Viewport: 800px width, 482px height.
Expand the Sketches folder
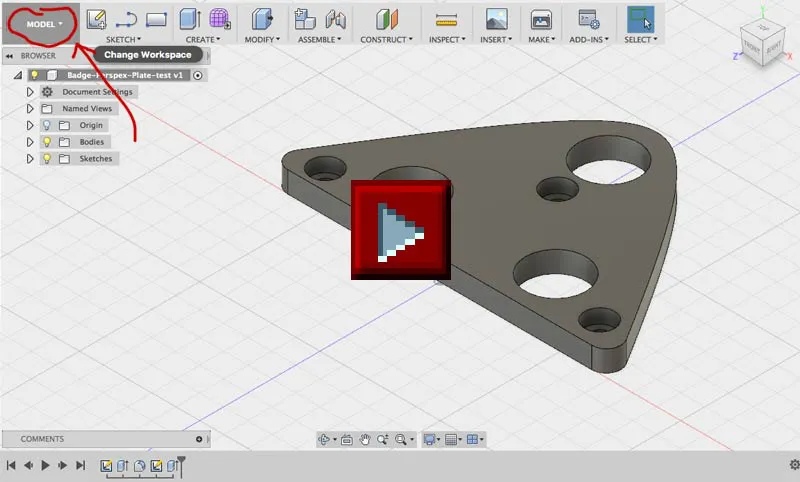click(x=30, y=159)
